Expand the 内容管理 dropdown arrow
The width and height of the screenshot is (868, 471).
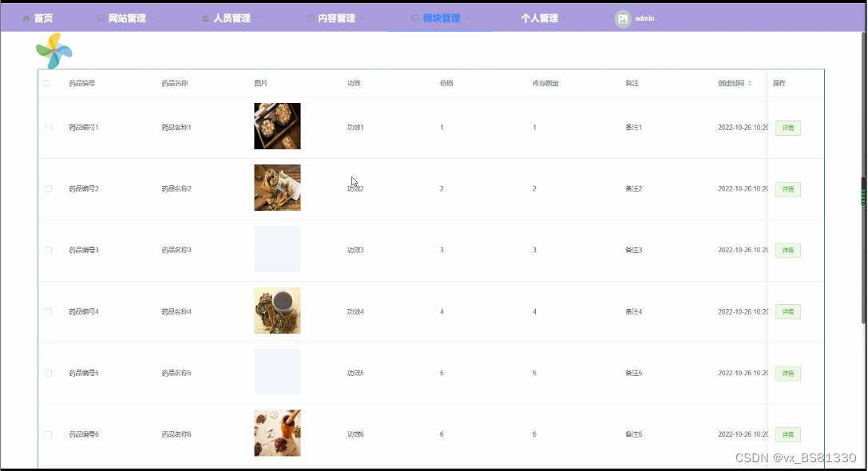[x=362, y=18]
